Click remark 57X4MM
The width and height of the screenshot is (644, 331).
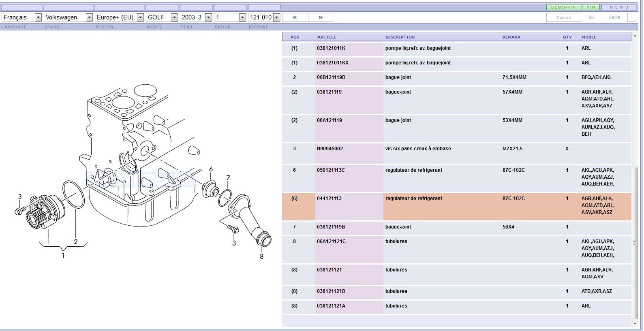tap(512, 92)
